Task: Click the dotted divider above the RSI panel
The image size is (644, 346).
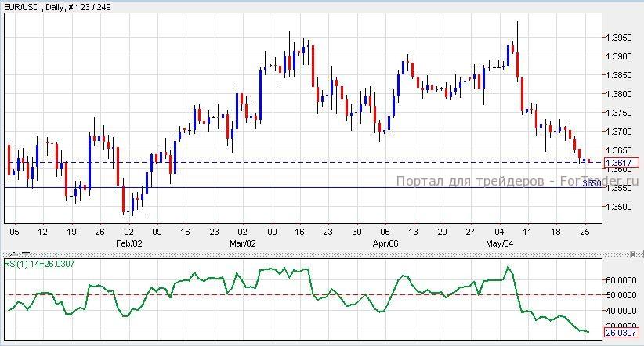Action: pos(313,254)
